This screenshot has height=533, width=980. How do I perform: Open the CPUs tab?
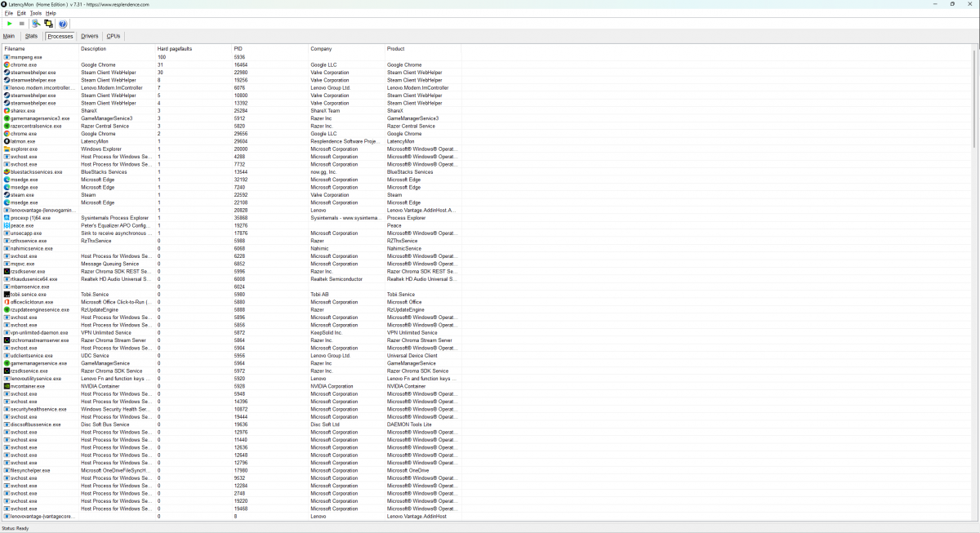click(x=114, y=36)
